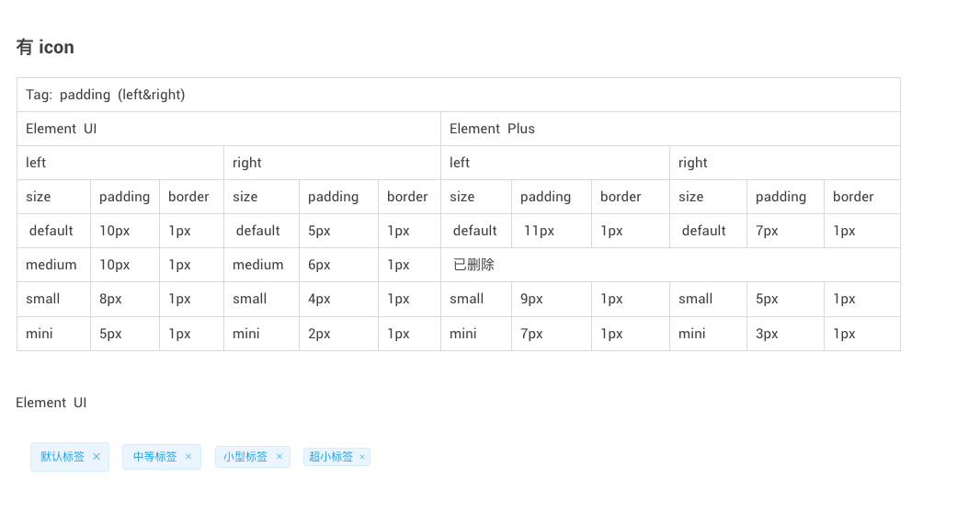Select the 默认标签 tag label
Screen dimensions: 980x524
click(x=63, y=457)
